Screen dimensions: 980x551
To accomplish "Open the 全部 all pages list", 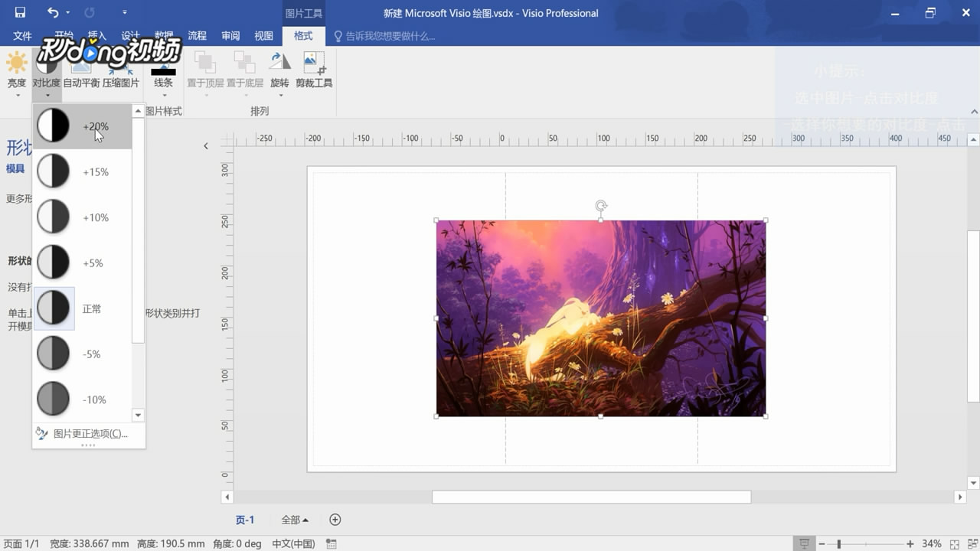I will pyautogui.click(x=295, y=520).
